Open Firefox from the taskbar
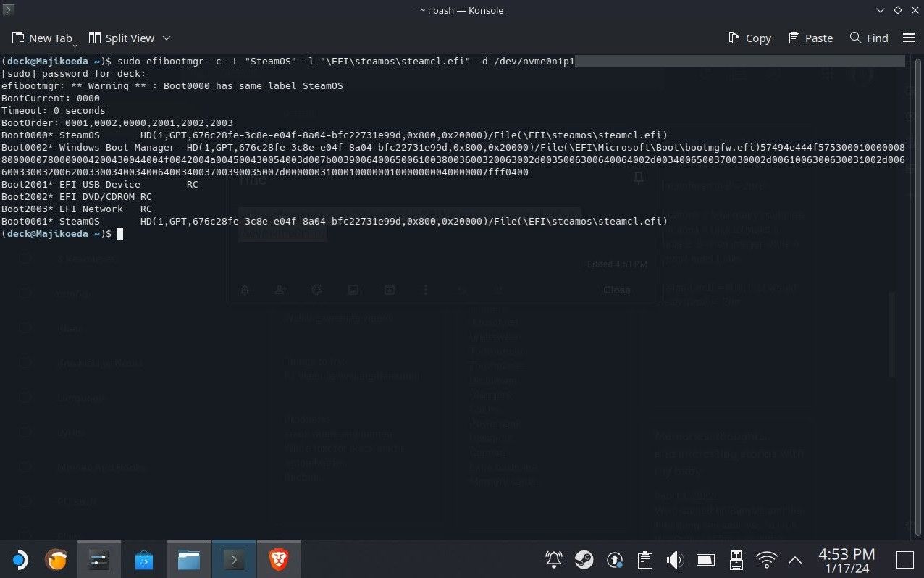This screenshot has width=924, height=578. click(56, 559)
